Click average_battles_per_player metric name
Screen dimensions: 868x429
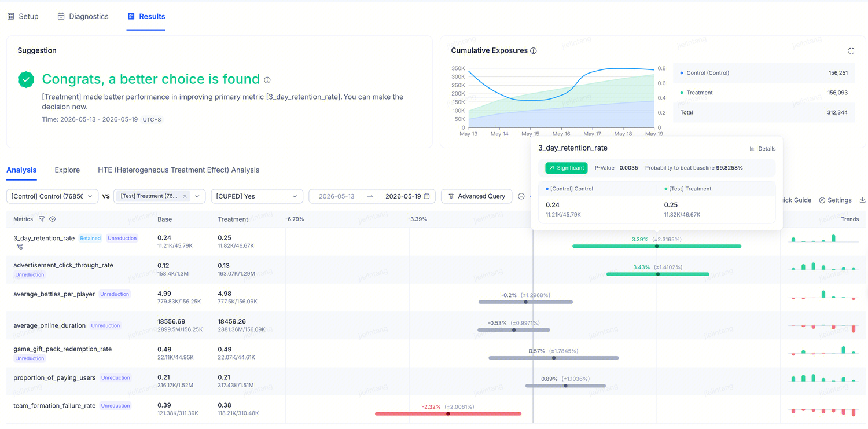tap(54, 294)
